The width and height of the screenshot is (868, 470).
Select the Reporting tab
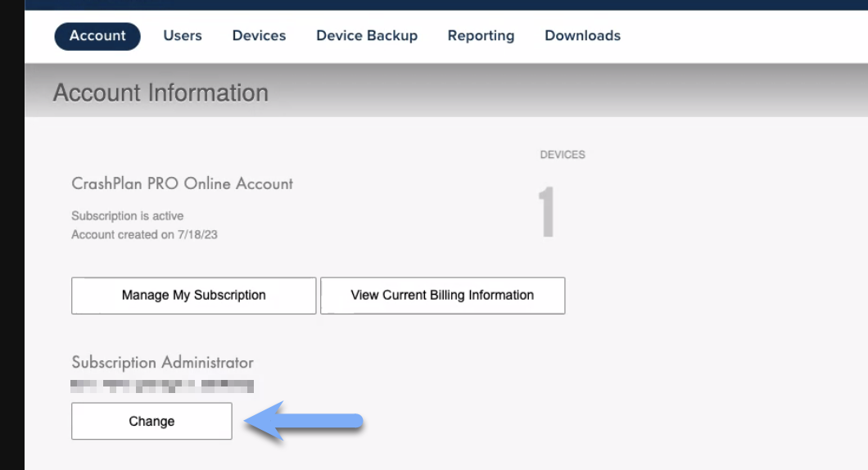pos(481,36)
